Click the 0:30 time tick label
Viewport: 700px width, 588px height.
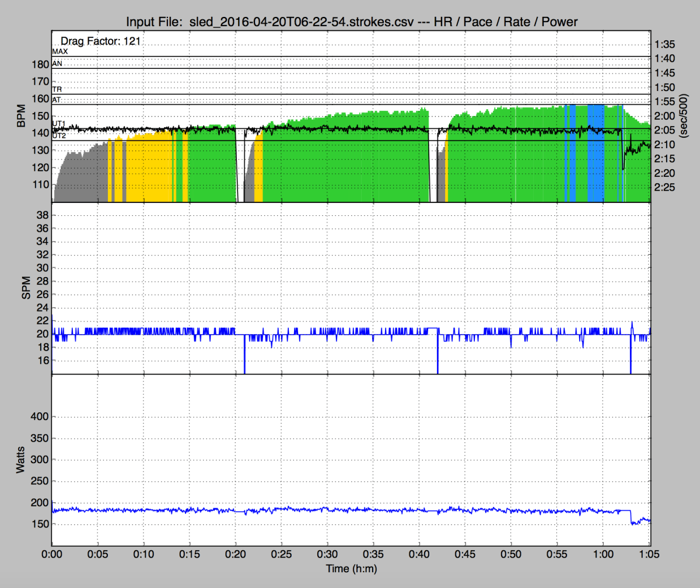[327, 552]
